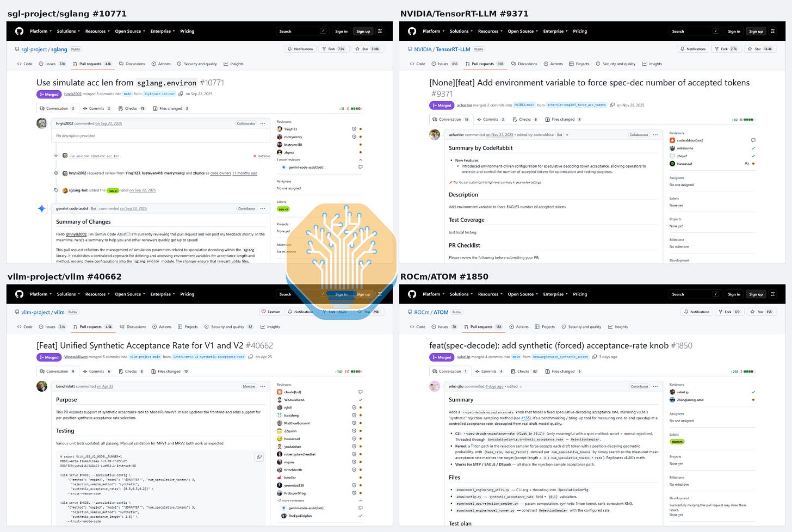The image size is (792, 532).
Task: Click the gemini-code-assist sparkle avatar in sglang
Action: [x=42, y=208]
